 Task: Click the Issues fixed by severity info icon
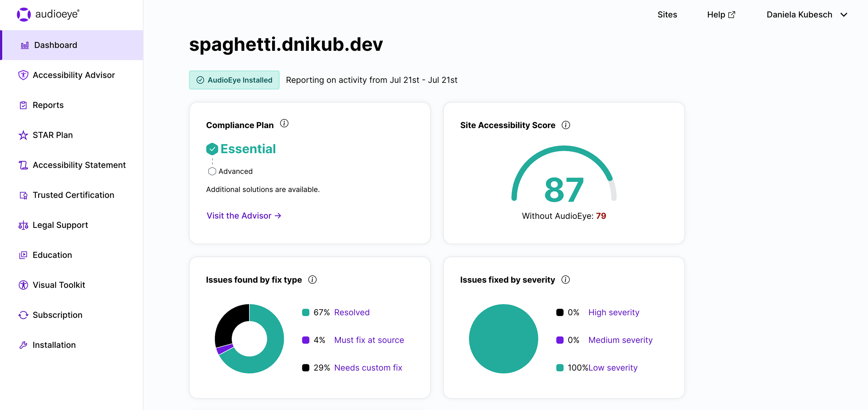[x=566, y=280]
